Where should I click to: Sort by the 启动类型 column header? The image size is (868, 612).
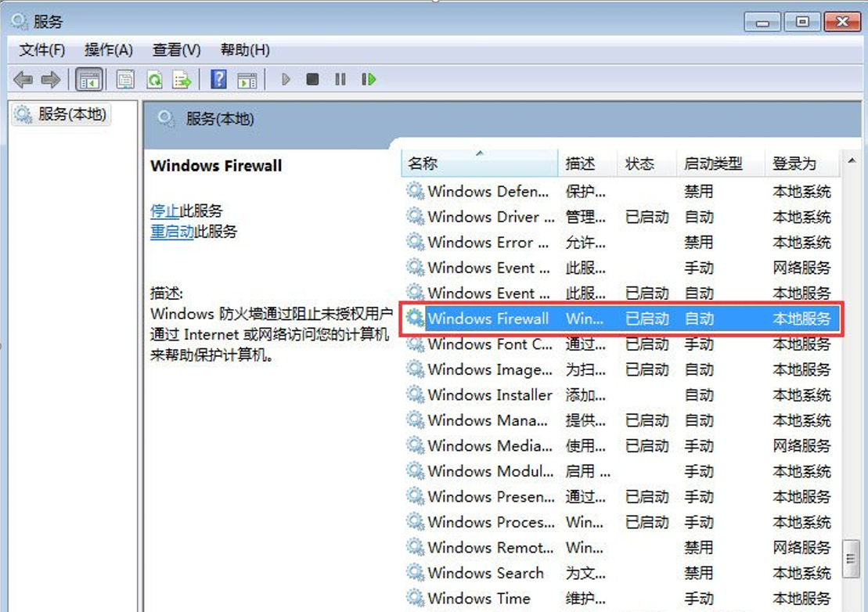(721, 164)
